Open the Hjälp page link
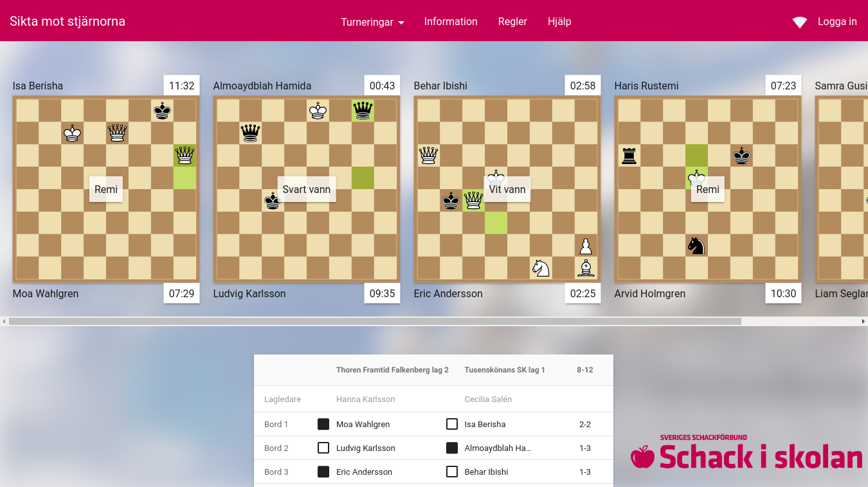 [x=559, y=21]
